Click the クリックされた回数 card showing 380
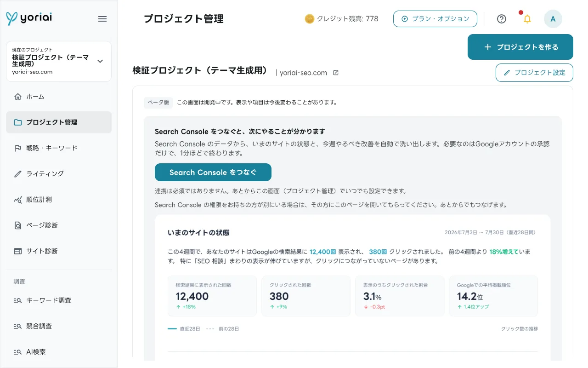 click(x=306, y=296)
